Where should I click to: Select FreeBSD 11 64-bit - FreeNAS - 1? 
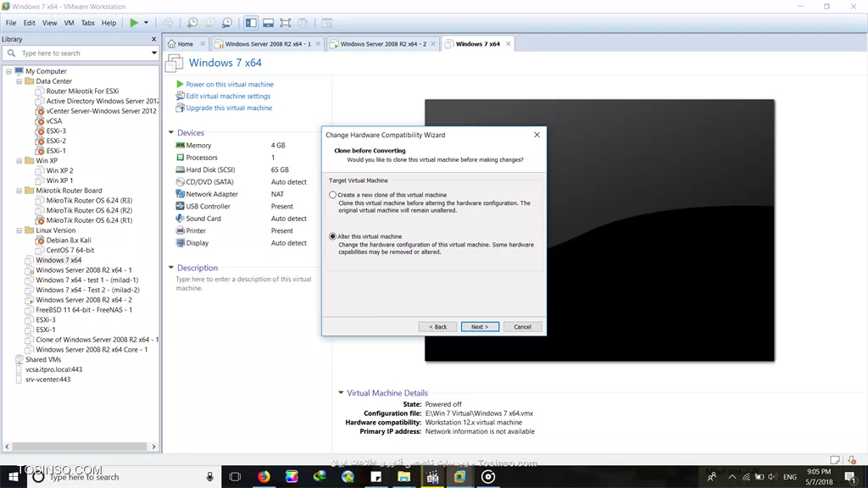84,310
